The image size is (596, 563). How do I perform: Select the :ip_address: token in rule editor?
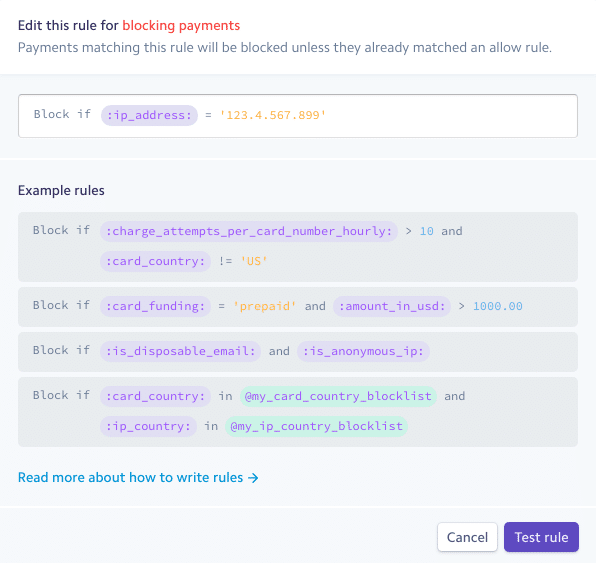149,115
